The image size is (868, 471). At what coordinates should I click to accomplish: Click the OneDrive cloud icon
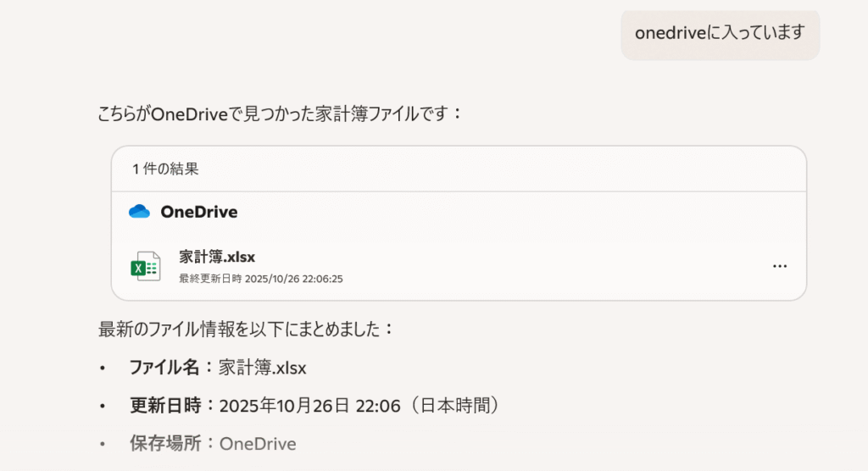point(139,212)
